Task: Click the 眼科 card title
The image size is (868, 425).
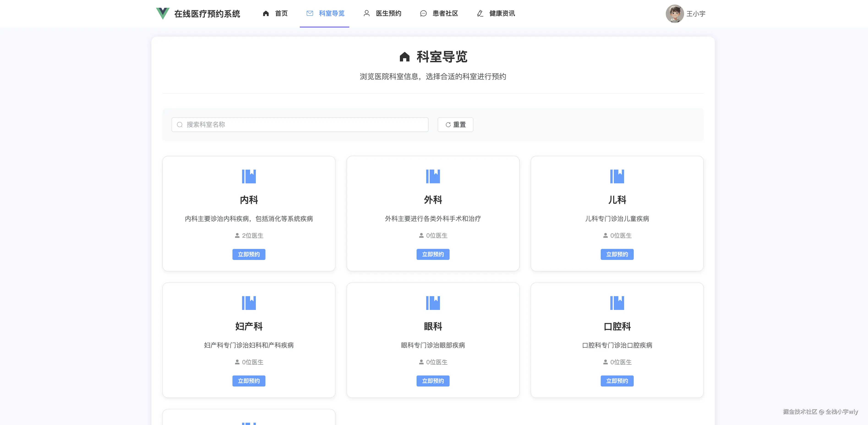Action: point(433,326)
